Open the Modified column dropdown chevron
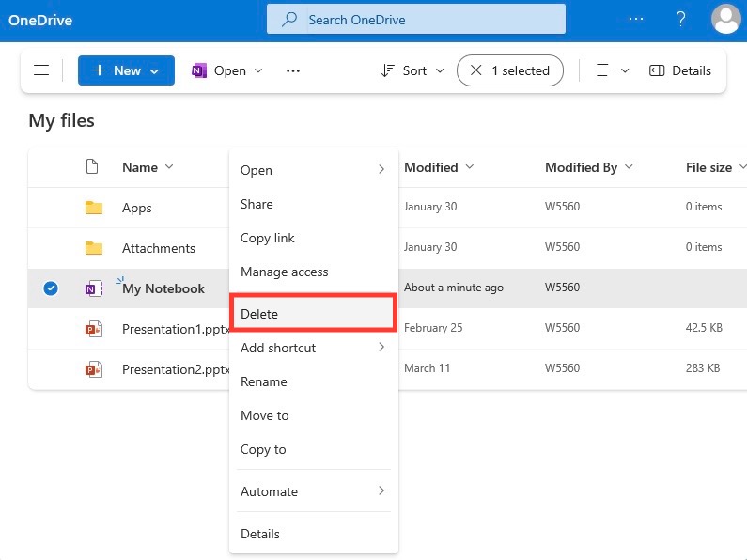The width and height of the screenshot is (747, 560). [470, 166]
